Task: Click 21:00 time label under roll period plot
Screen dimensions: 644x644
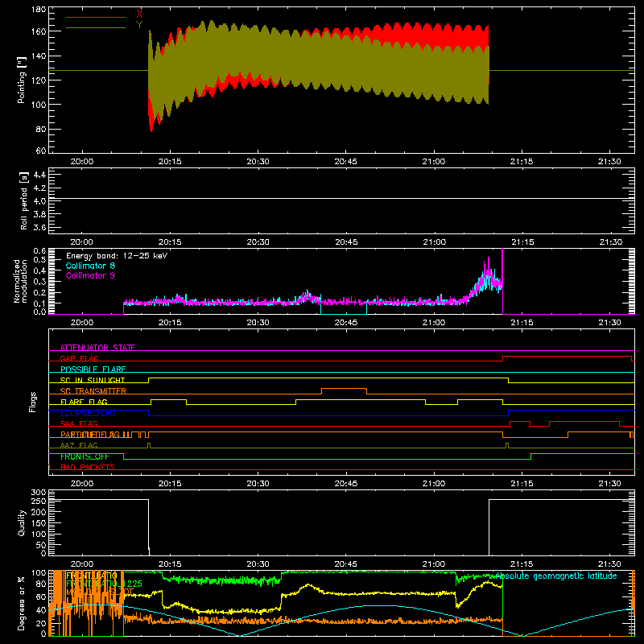Action: [x=434, y=242]
